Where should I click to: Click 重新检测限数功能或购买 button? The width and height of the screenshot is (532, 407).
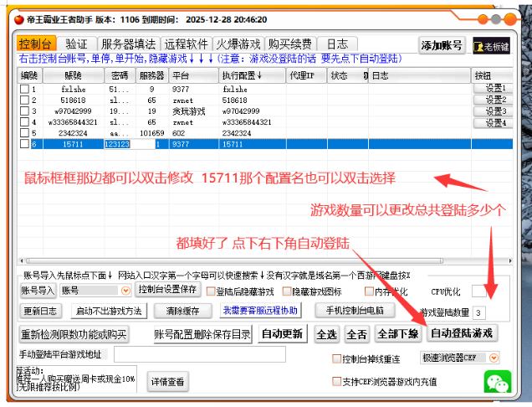[74, 335]
